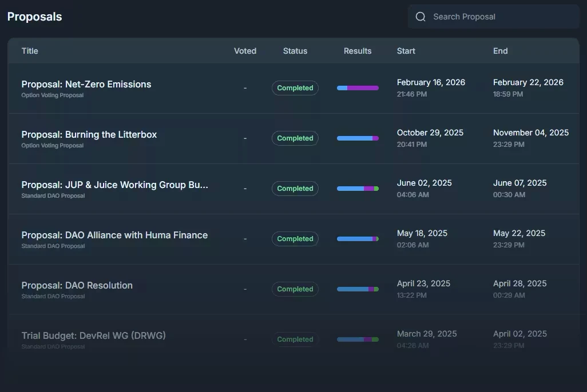Image resolution: width=587 pixels, height=392 pixels.
Task: Click the End column header
Action: (500, 51)
